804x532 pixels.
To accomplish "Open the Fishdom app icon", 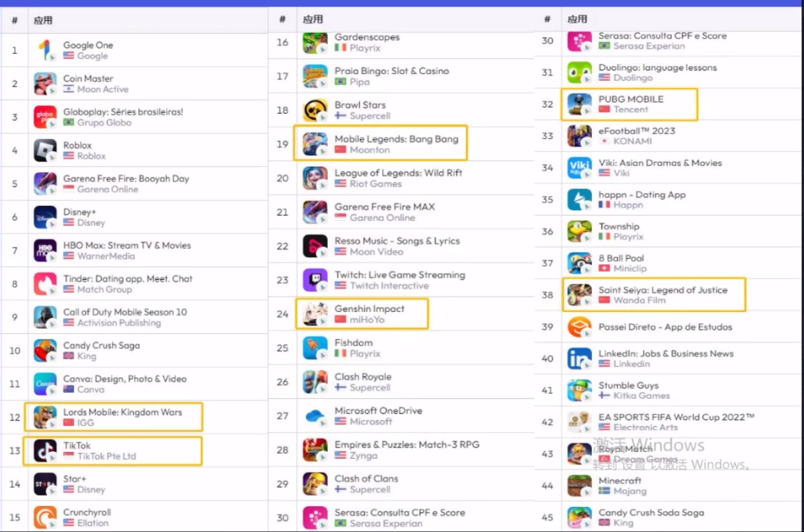I will (x=315, y=348).
